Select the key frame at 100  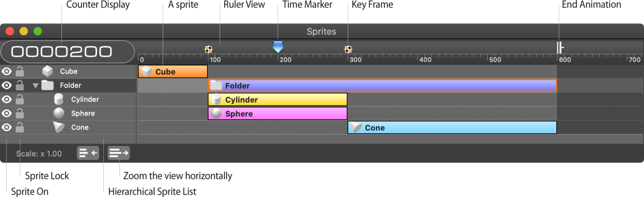click(x=208, y=49)
